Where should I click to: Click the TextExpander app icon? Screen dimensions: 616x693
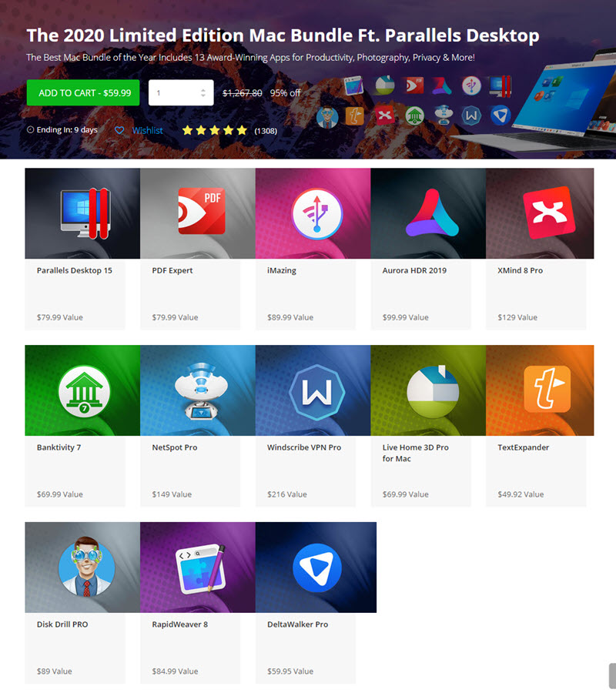tap(547, 390)
